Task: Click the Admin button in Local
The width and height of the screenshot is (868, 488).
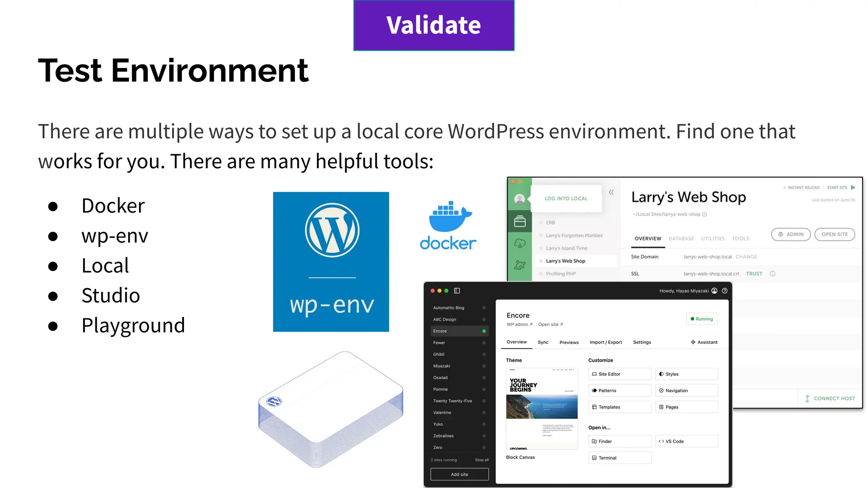Action: coord(791,234)
